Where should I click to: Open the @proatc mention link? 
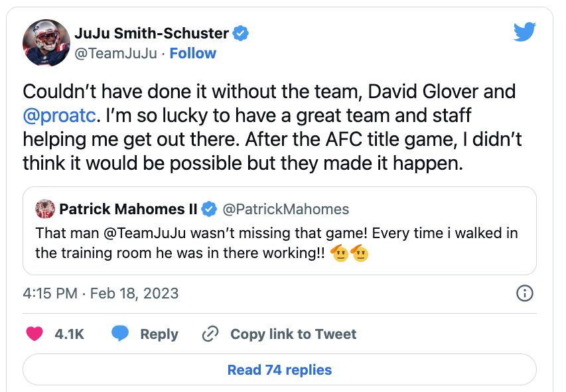60,115
